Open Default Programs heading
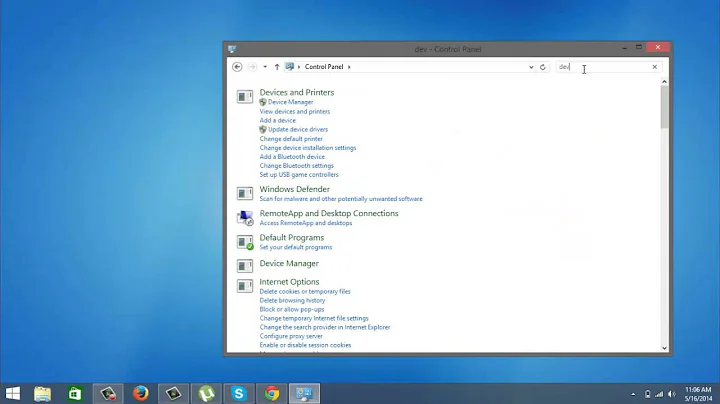 click(x=292, y=238)
